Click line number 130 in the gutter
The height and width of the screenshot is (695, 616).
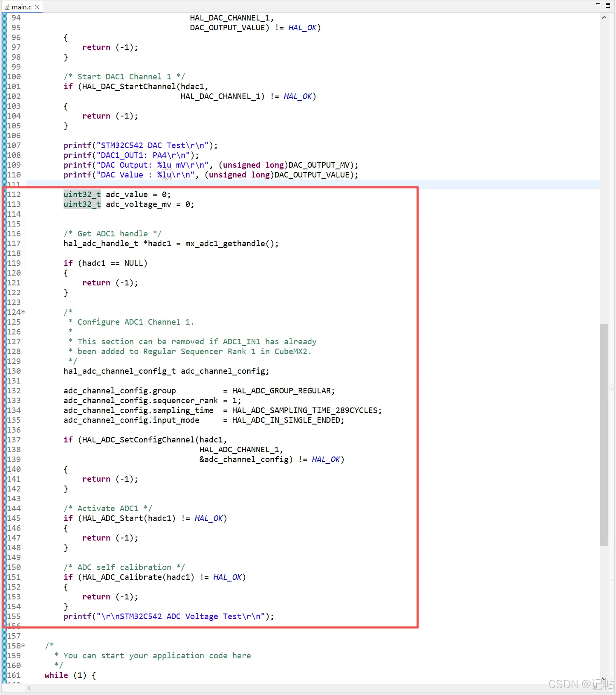coord(14,371)
